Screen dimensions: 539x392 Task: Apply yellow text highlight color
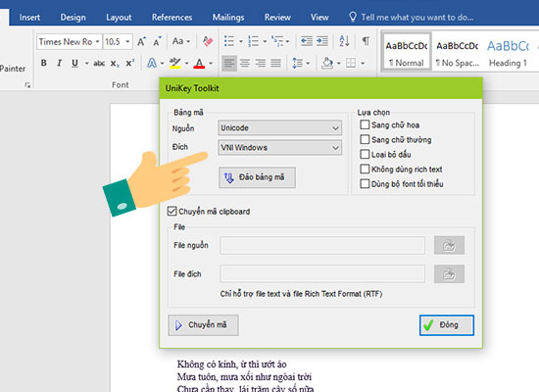pyautogui.click(x=175, y=63)
